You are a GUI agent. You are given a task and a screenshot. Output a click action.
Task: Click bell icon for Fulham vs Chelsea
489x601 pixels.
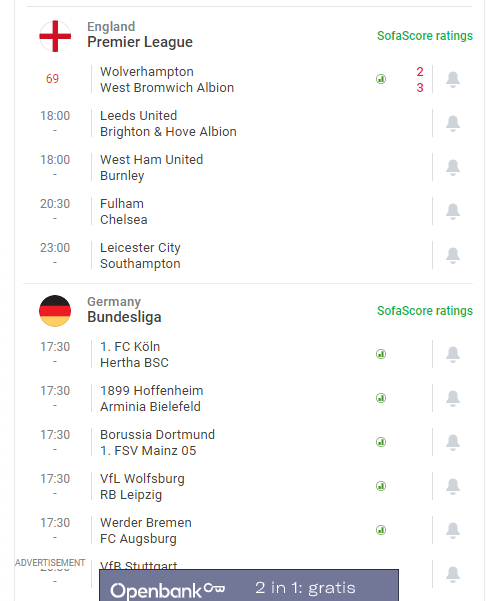click(453, 212)
